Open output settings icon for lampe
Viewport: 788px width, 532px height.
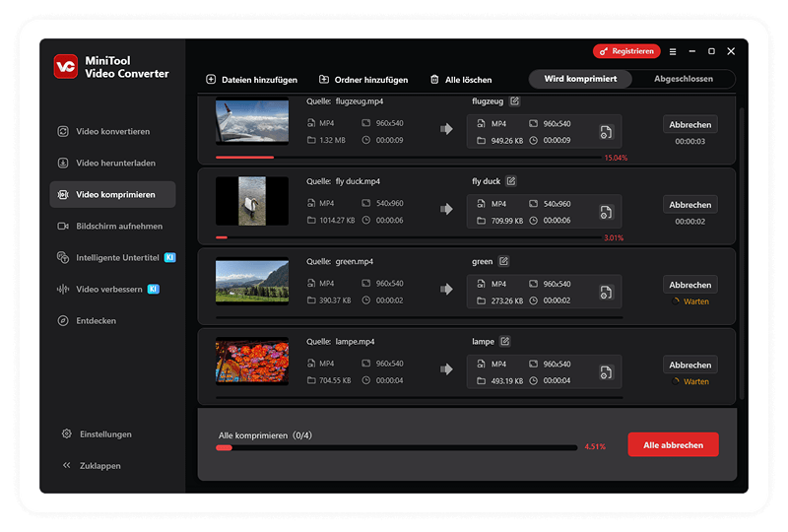[x=606, y=372]
